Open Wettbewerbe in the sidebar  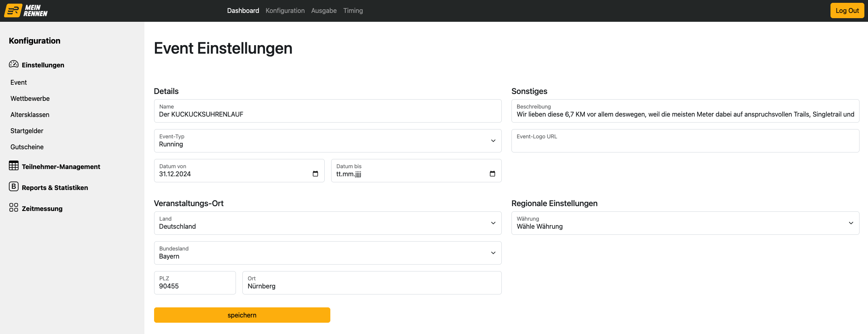click(x=30, y=99)
